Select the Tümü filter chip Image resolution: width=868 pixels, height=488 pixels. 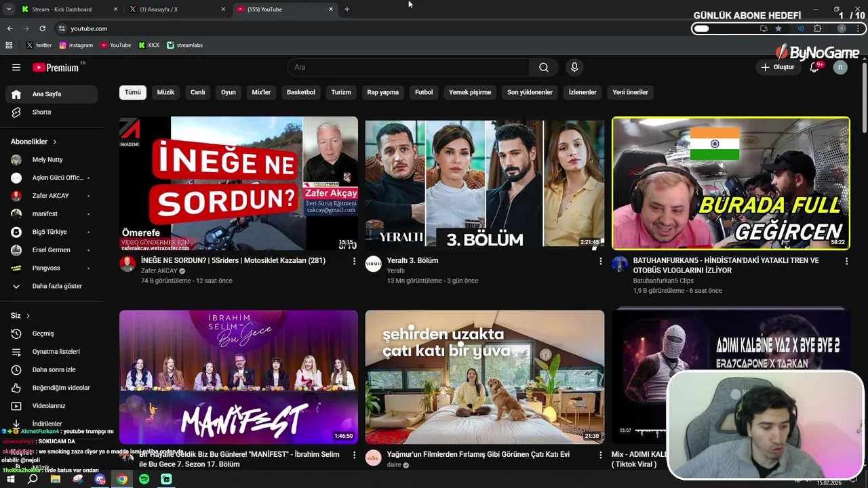(x=133, y=92)
